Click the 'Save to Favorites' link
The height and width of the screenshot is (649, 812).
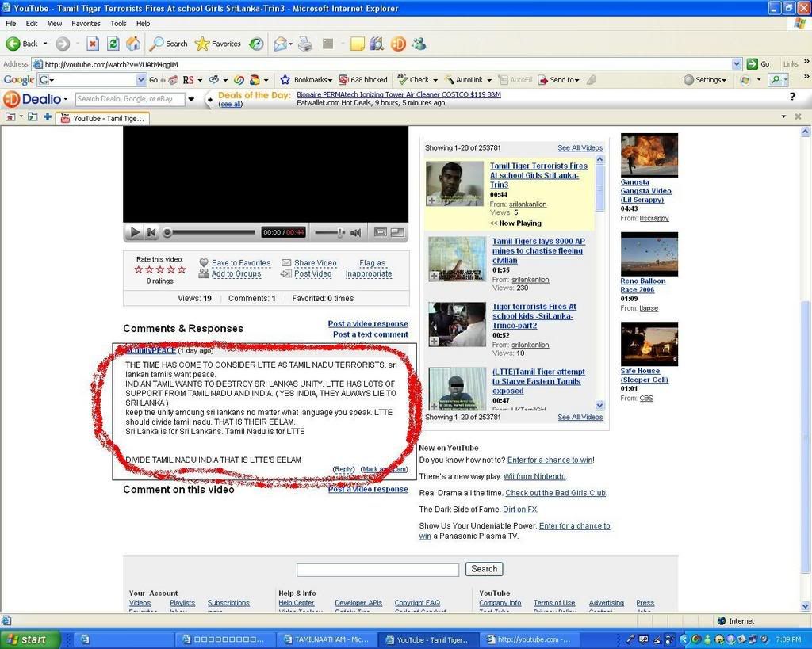pos(240,263)
